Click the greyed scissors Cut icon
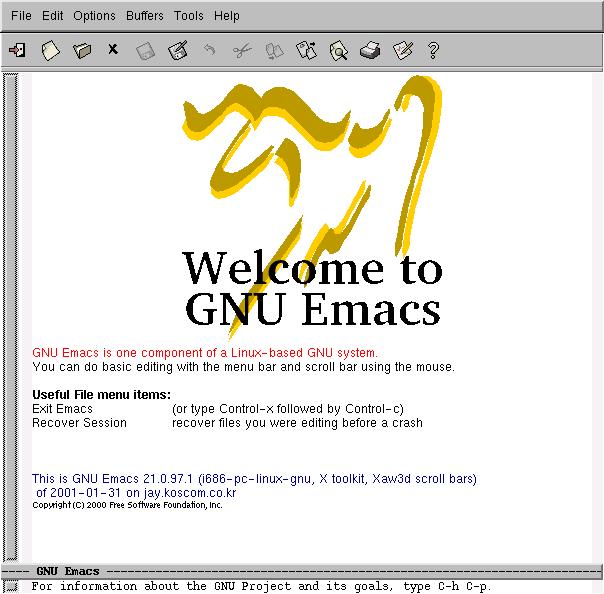This screenshot has height=594, width=604. pos(242,50)
